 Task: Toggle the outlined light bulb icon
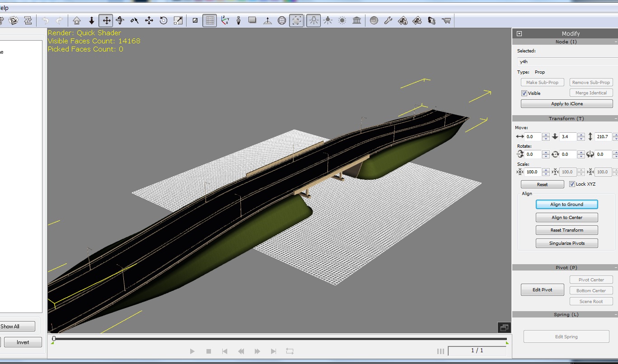(314, 20)
